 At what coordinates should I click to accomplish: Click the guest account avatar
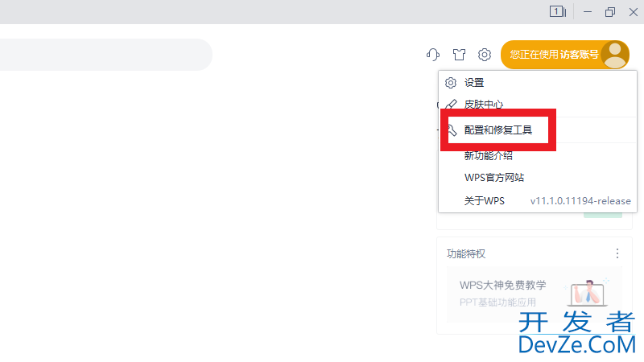point(615,55)
